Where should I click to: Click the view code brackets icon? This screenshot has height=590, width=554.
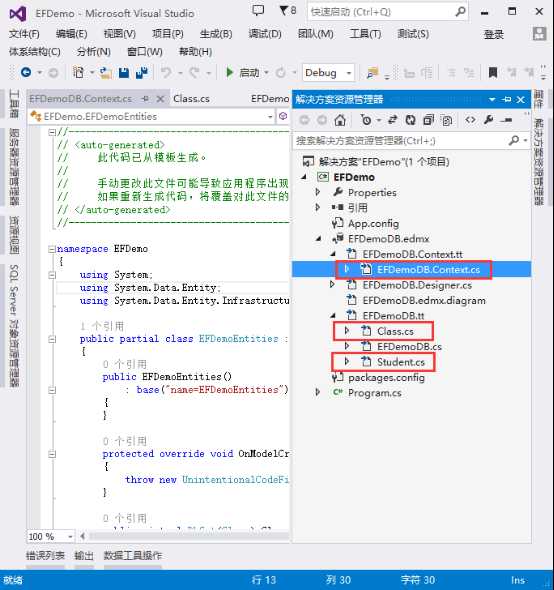pyautogui.click(x=470, y=120)
